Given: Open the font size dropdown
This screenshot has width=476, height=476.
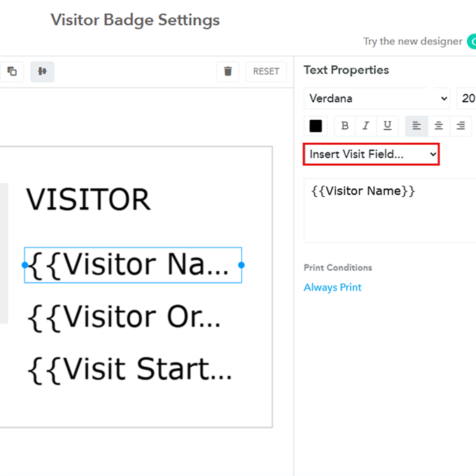Looking at the screenshot, I should click(x=467, y=99).
